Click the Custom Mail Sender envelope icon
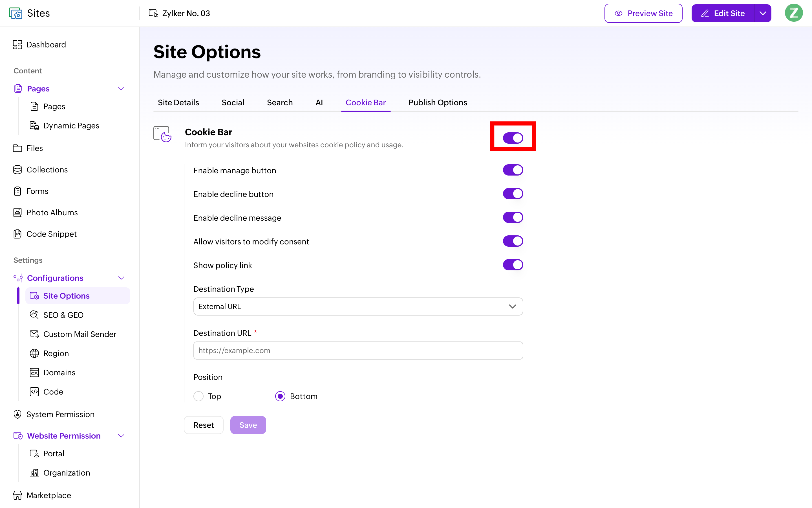The height and width of the screenshot is (508, 812). click(34, 334)
